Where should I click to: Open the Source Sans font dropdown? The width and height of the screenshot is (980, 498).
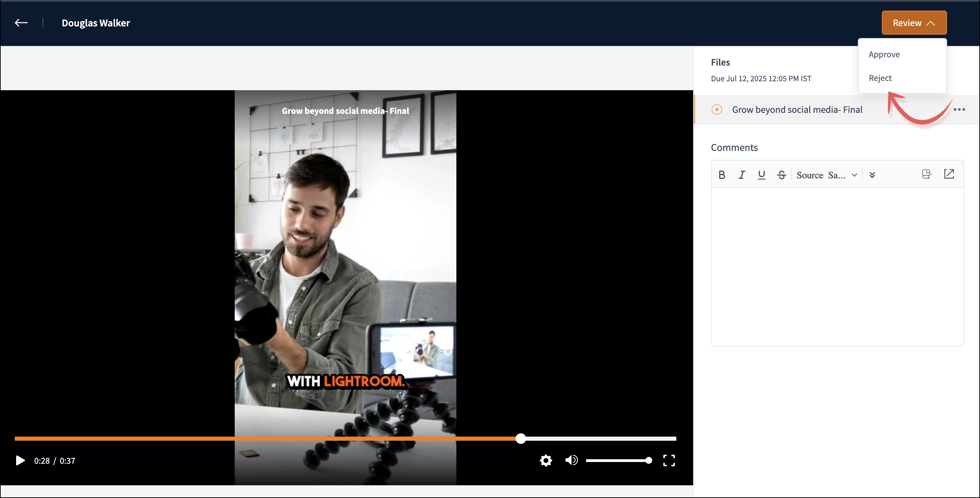pos(826,175)
